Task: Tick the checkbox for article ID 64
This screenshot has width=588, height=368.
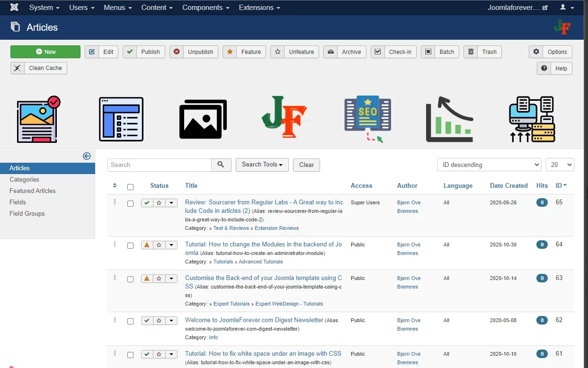Action: [x=130, y=246]
